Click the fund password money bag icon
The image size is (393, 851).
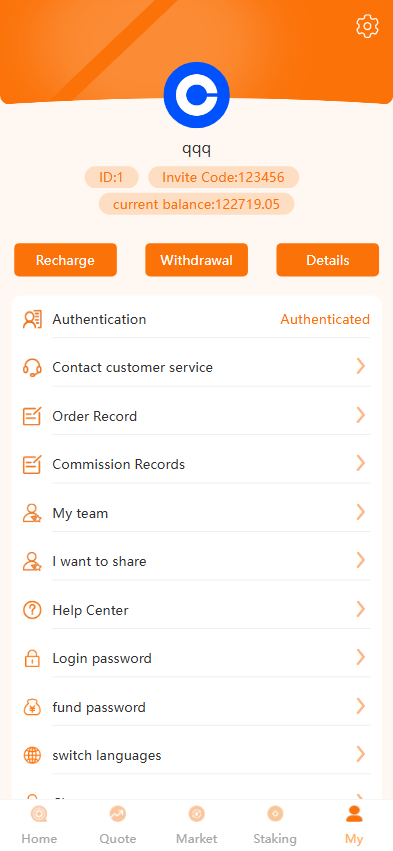32,707
